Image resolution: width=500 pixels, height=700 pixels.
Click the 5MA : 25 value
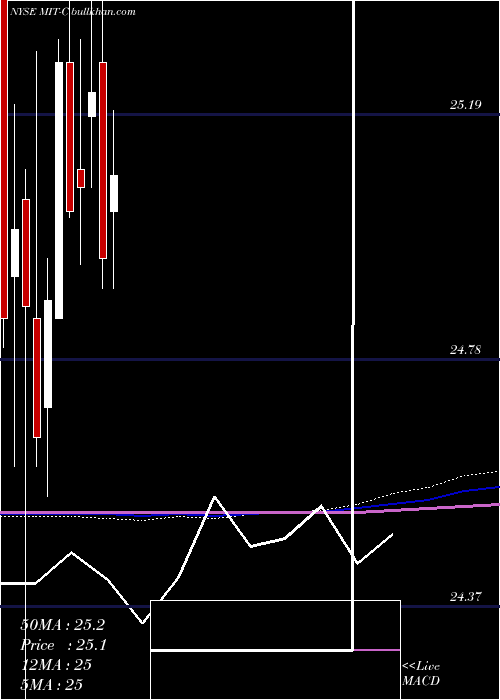[x=52, y=684]
